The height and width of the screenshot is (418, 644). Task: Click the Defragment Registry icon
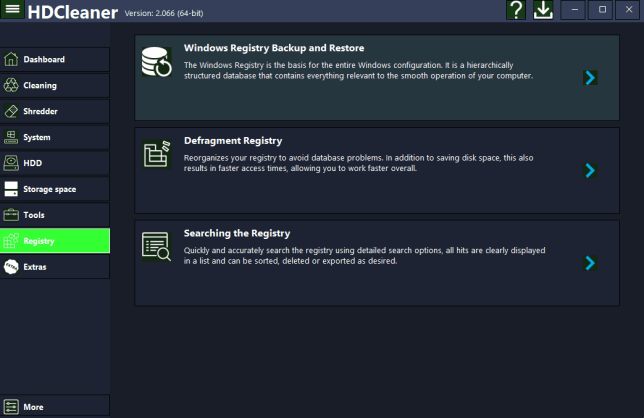(158, 153)
